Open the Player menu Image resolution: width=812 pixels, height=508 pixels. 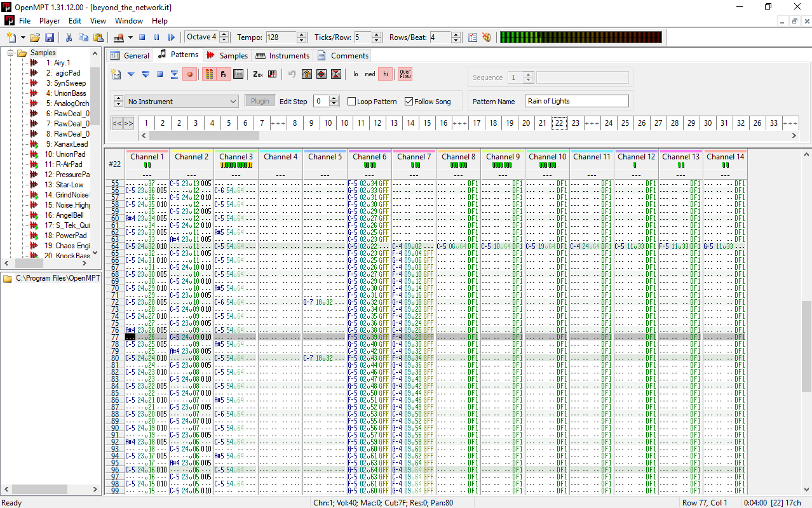tap(50, 21)
